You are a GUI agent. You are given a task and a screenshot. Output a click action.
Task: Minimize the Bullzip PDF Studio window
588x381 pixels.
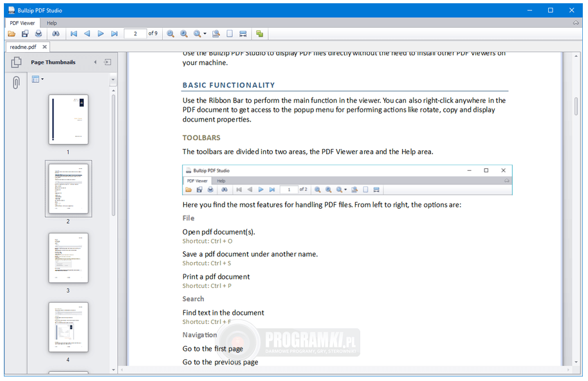click(529, 10)
